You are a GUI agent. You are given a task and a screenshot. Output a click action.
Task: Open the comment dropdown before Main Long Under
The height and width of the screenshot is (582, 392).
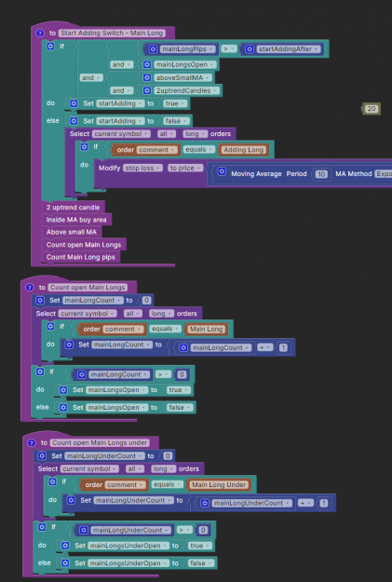click(x=126, y=485)
